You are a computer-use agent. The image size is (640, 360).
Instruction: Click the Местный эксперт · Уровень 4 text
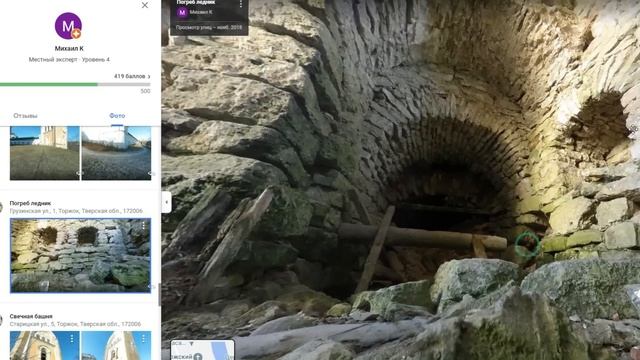(69, 60)
